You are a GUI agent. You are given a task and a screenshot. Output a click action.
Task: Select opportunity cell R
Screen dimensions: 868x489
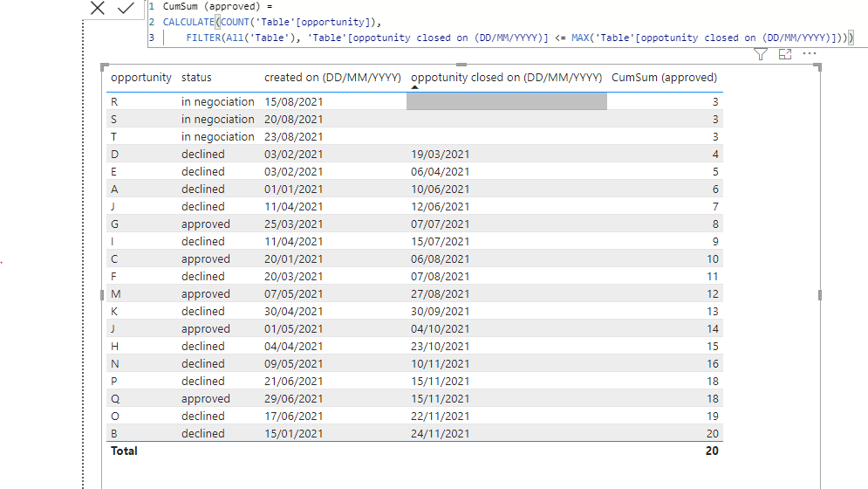pyautogui.click(x=114, y=102)
